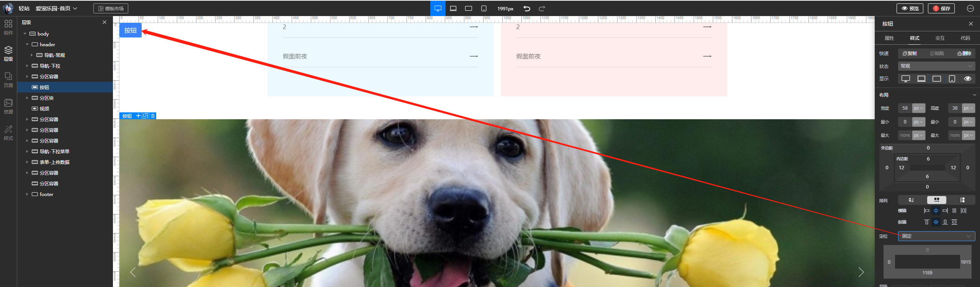The image size is (980, 287).
Task: Click the undo arrow in top toolbar
Action: click(527, 8)
